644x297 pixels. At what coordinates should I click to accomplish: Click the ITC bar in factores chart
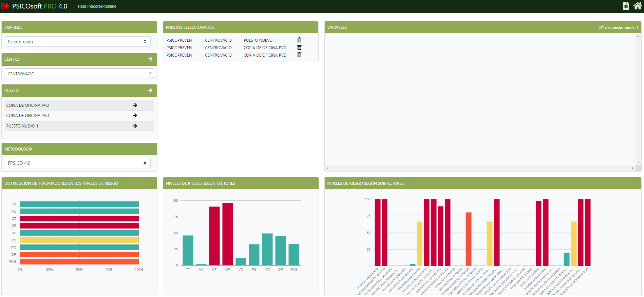267,249
